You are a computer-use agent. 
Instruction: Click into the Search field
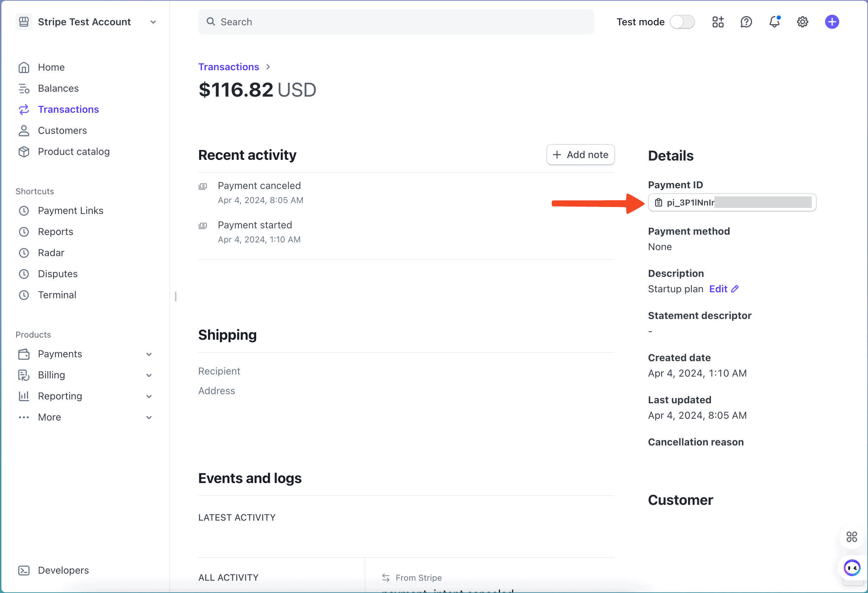396,22
